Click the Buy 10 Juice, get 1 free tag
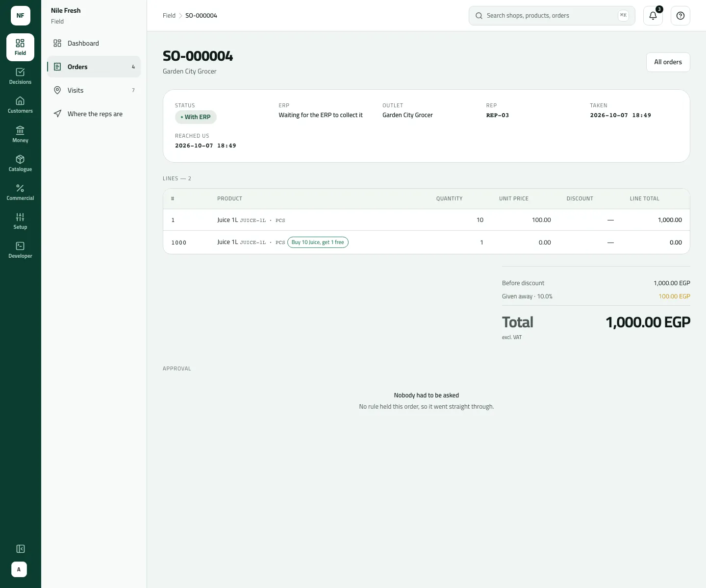706x588 pixels. (x=318, y=242)
